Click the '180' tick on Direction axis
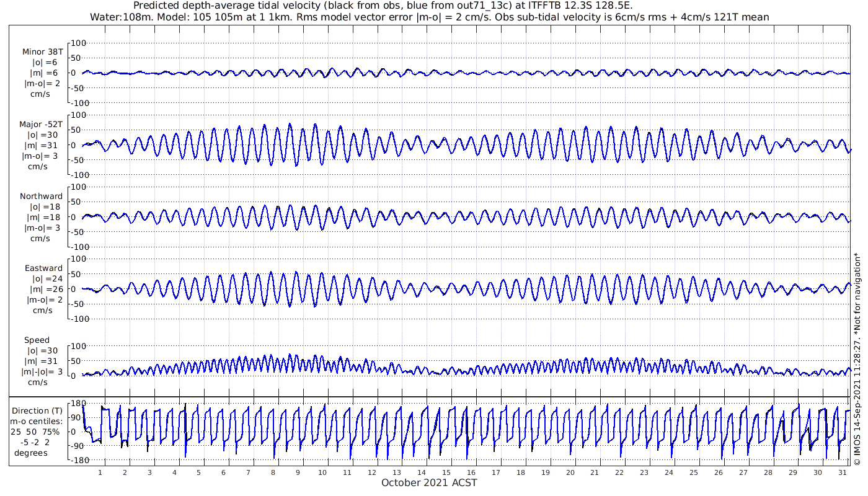 pyautogui.click(x=78, y=403)
